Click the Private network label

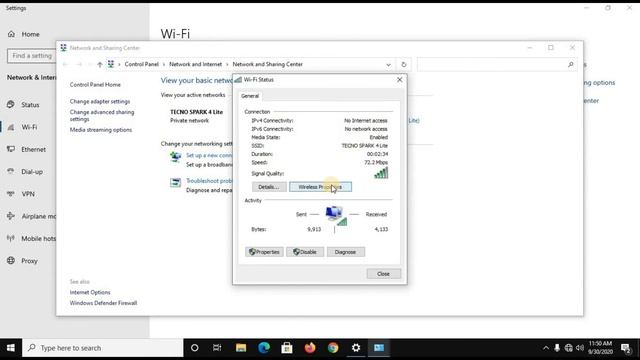tap(189, 120)
